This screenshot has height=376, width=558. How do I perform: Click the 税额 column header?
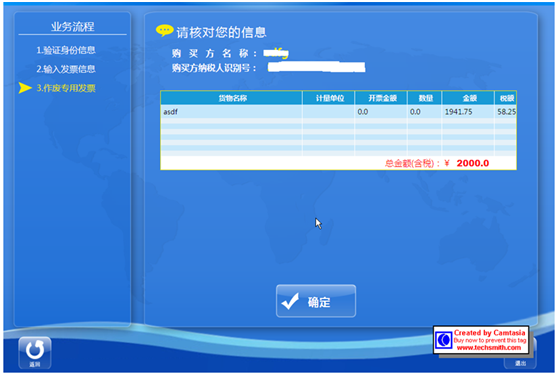[506, 98]
